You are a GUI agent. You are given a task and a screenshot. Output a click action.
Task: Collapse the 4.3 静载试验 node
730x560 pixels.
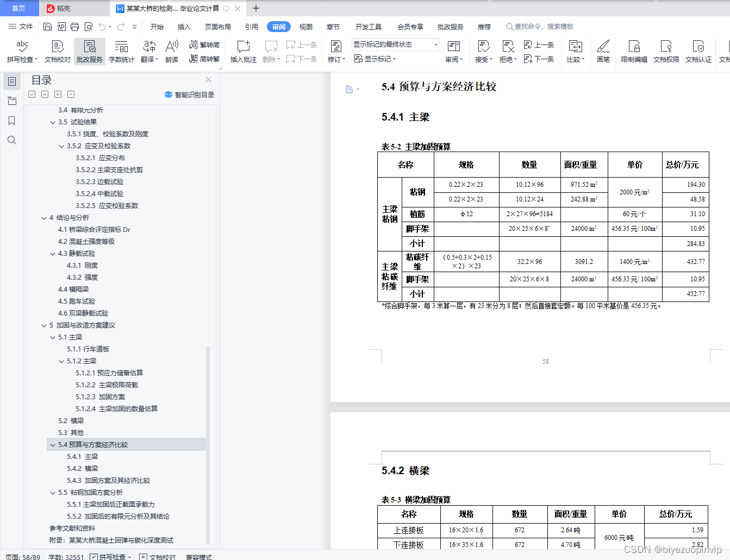pyautogui.click(x=53, y=254)
